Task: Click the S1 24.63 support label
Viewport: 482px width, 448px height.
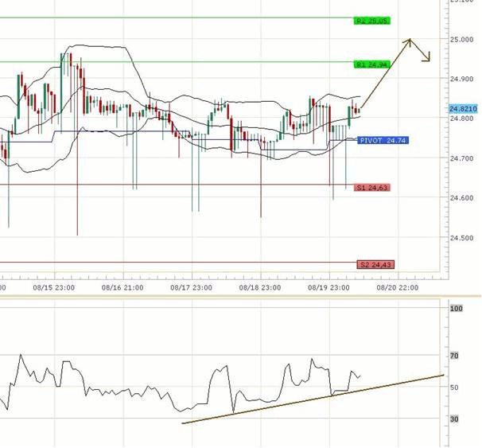Action: (x=372, y=188)
